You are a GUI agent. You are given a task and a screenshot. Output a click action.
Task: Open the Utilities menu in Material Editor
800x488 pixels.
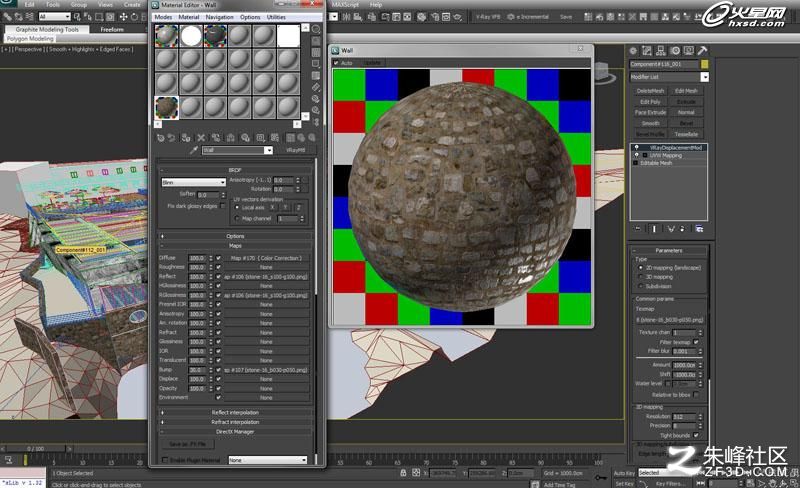click(276, 17)
